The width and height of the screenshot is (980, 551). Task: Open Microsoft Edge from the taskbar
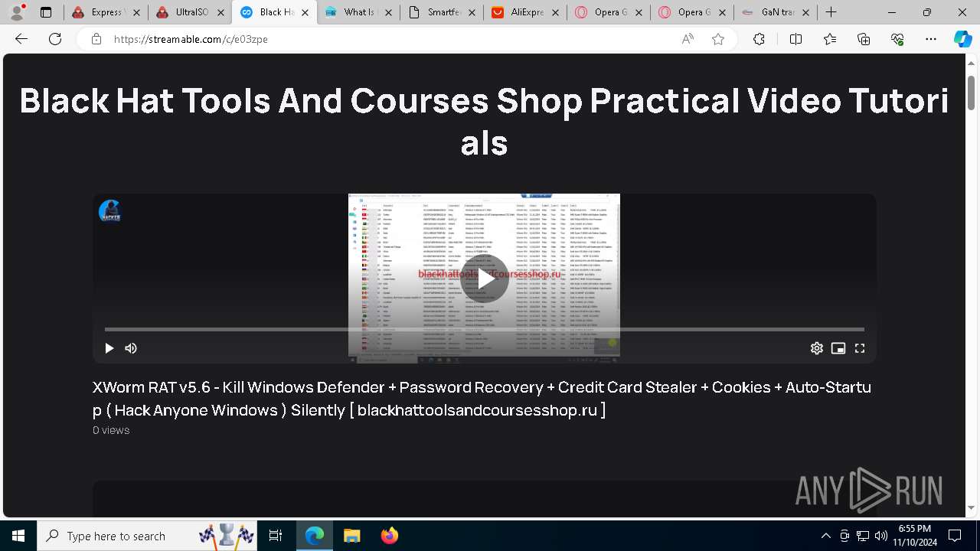click(x=315, y=536)
